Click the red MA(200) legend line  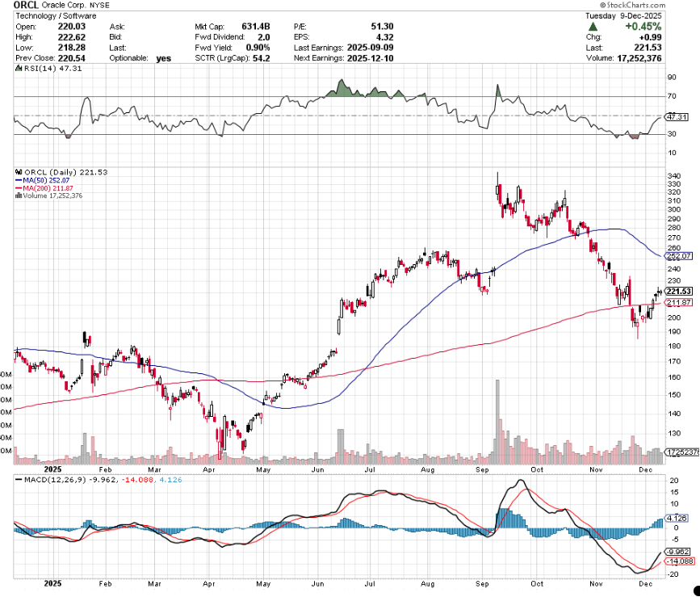coord(19,188)
